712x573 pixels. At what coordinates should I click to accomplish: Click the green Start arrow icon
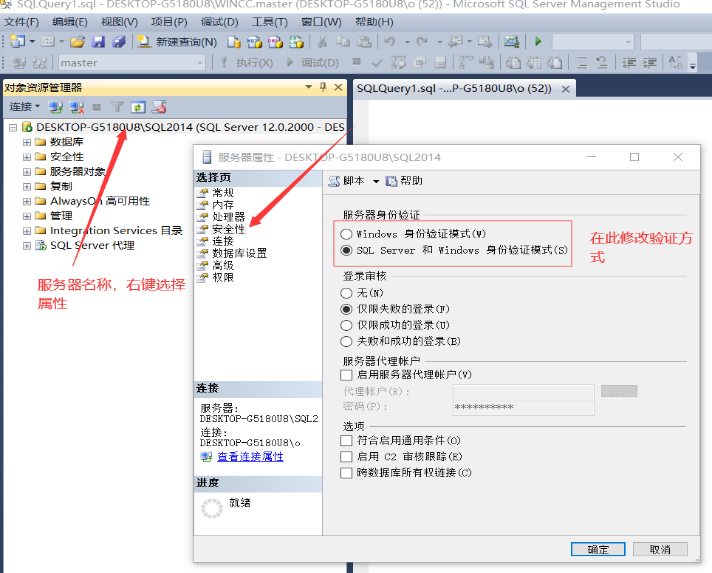click(538, 42)
